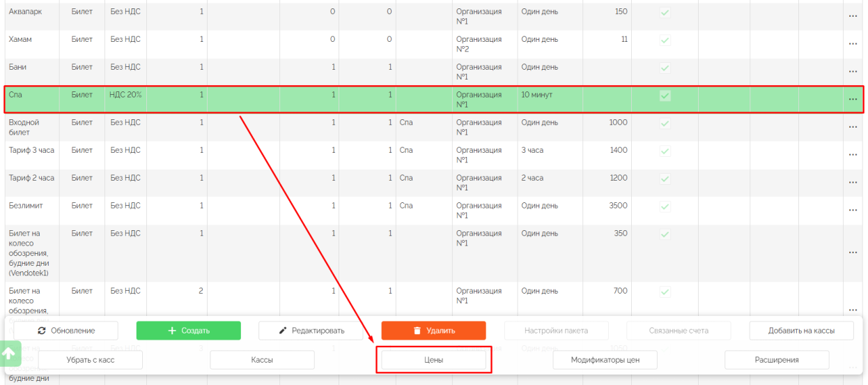Image resolution: width=868 pixels, height=385 pixels.
Task: Select the Хамам table row name
Action: click(20, 40)
